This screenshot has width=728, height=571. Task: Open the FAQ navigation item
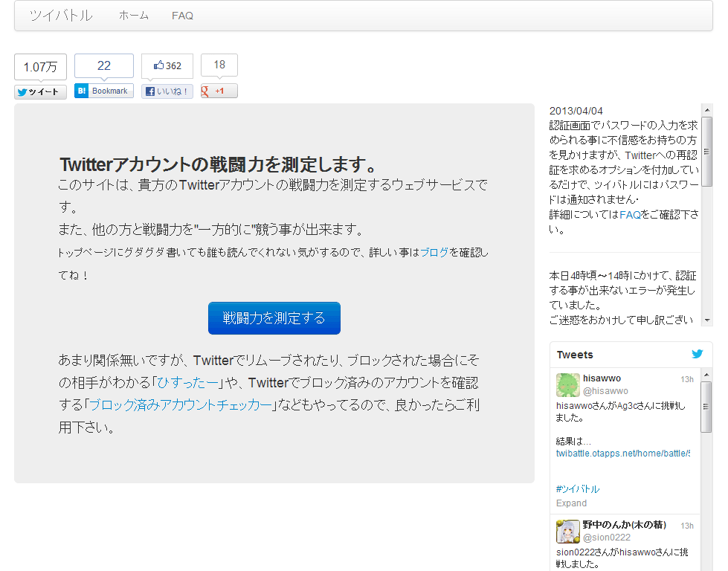(x=182, y=16)
